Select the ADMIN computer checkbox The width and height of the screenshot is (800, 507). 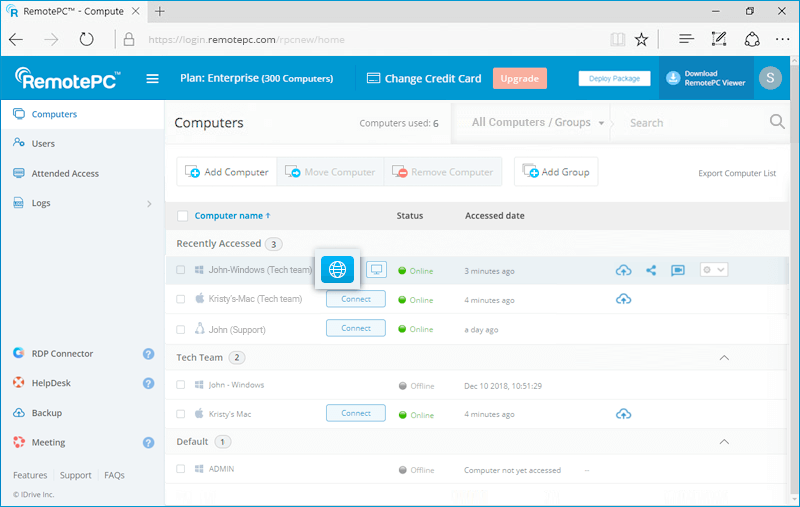181,469
